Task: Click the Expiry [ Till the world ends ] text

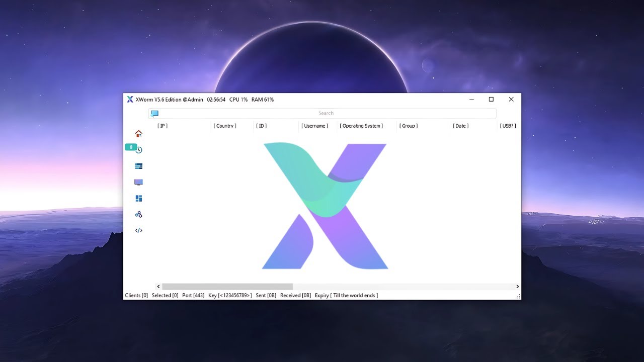Action: (x=346, y=296)
